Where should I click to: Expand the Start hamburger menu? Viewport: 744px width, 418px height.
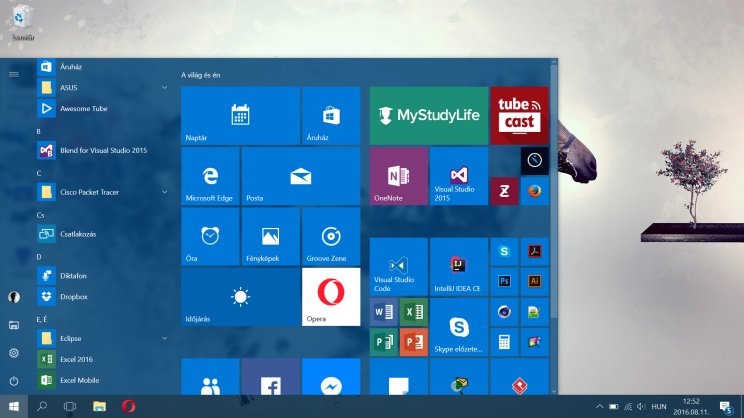click(14, 74)
